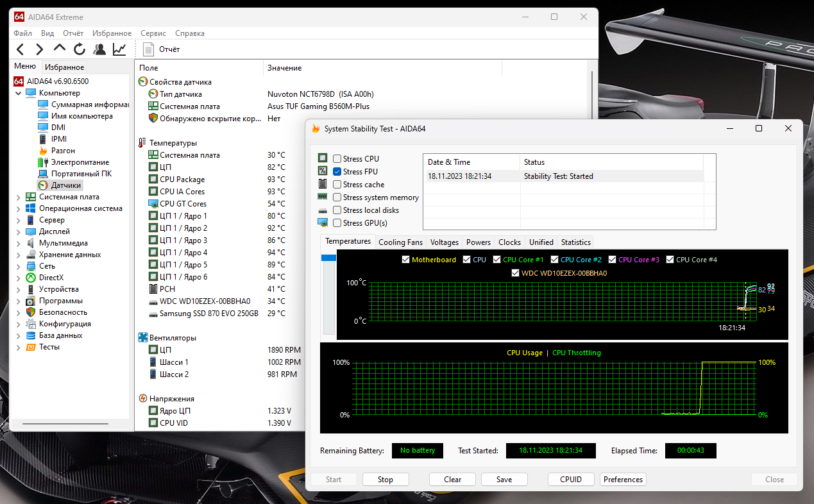Image resolution: width=814 pixels, height=504 pixels.
Task: Click the DirectX Xbox icon in tree
Action: point(31,278)
